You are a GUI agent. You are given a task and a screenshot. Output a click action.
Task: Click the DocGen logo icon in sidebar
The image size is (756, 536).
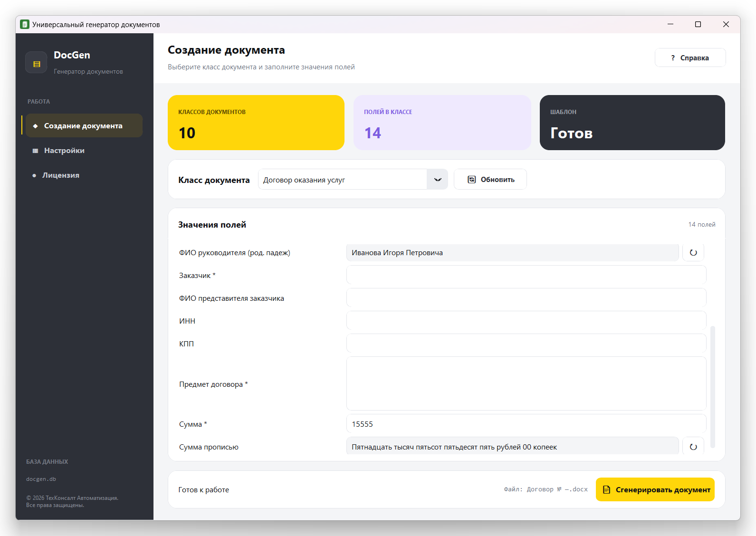pyautogui.click(x=36, y=62)
